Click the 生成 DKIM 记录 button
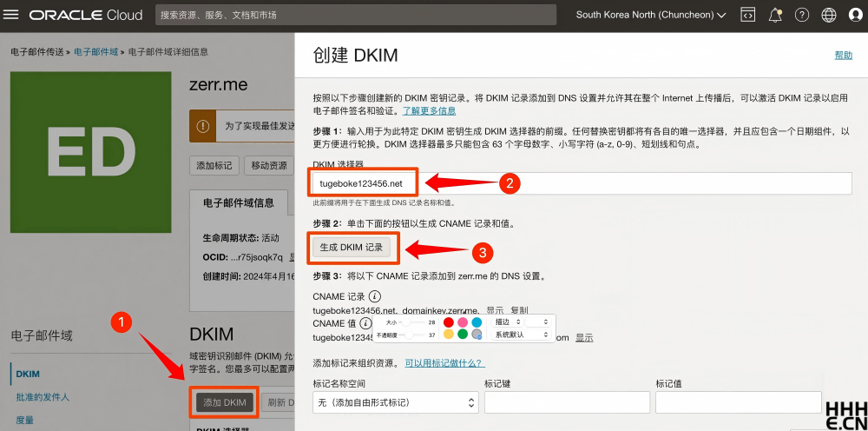This screenshot has width=868, height=431. 352,248
